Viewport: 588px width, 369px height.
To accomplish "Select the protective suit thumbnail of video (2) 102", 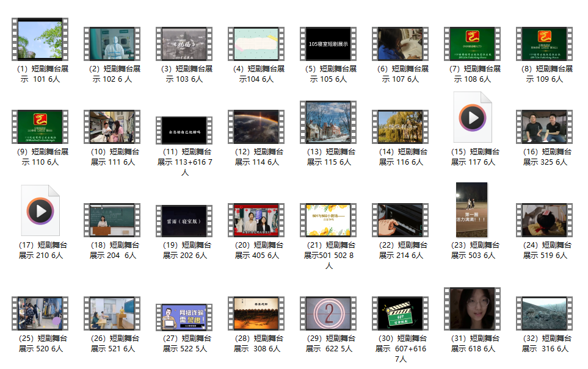I will [112, 45].
